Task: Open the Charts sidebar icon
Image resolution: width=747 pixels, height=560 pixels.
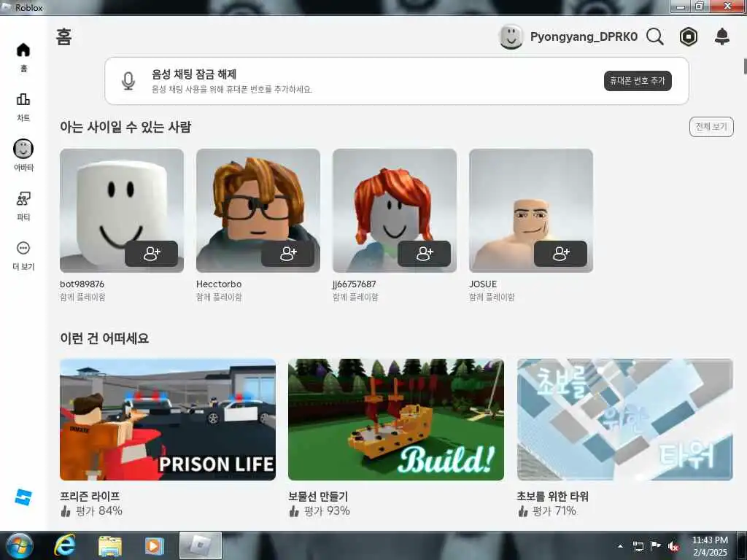Action: click(x=23, y=99)
